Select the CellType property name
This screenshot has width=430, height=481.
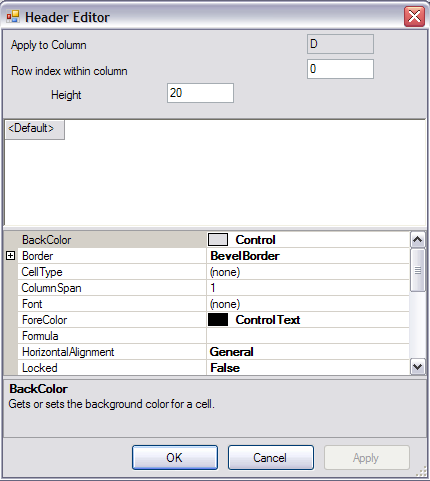(42, 272)
